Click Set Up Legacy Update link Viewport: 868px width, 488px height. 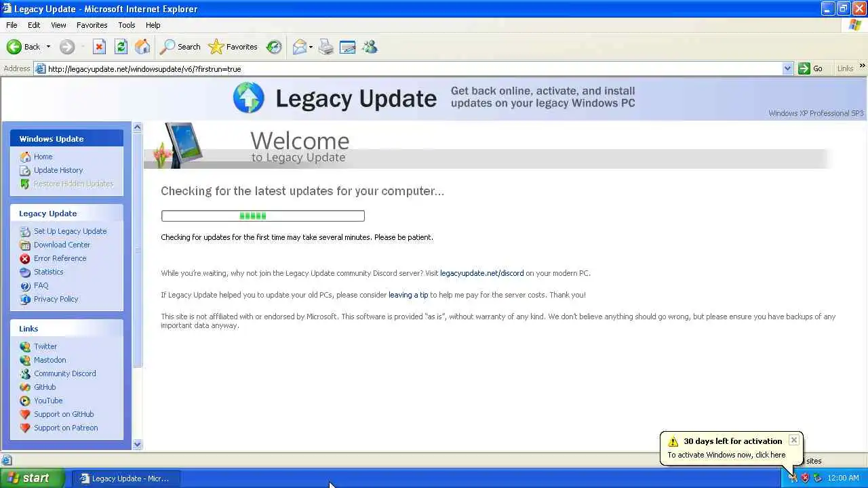(x=70, y=231)
